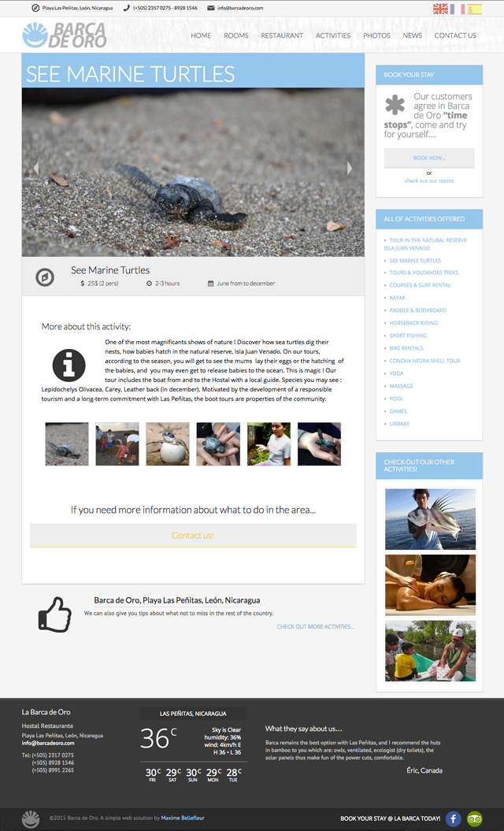This screenshot has width=504, height=831.
Task: Show next slide with right carousel arrow
Action: (349, 168)
